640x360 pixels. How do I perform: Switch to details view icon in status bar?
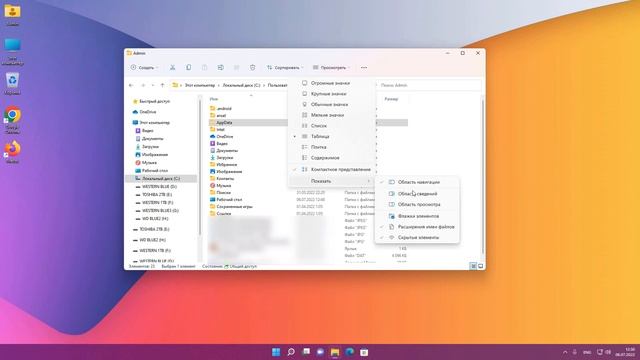tap(473, 266)
